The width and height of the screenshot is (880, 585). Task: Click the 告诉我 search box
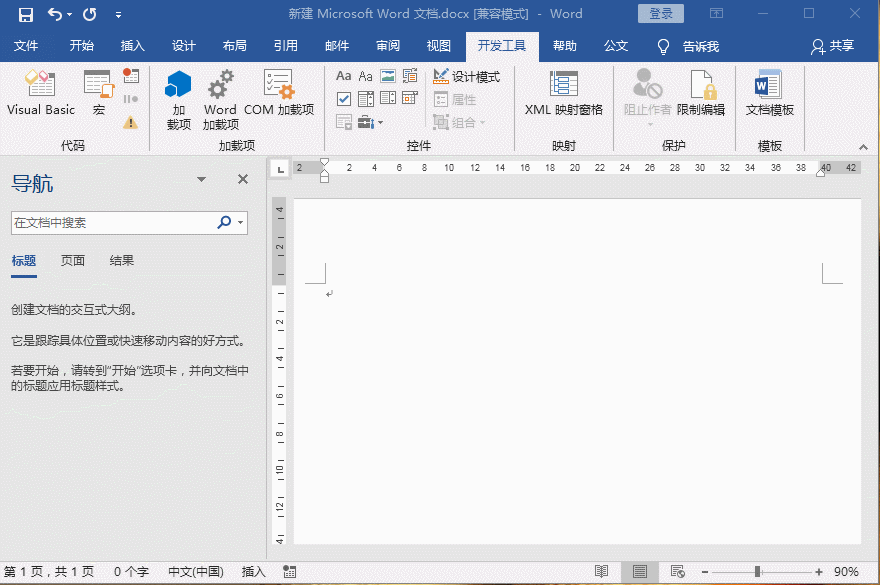point(689,47)
